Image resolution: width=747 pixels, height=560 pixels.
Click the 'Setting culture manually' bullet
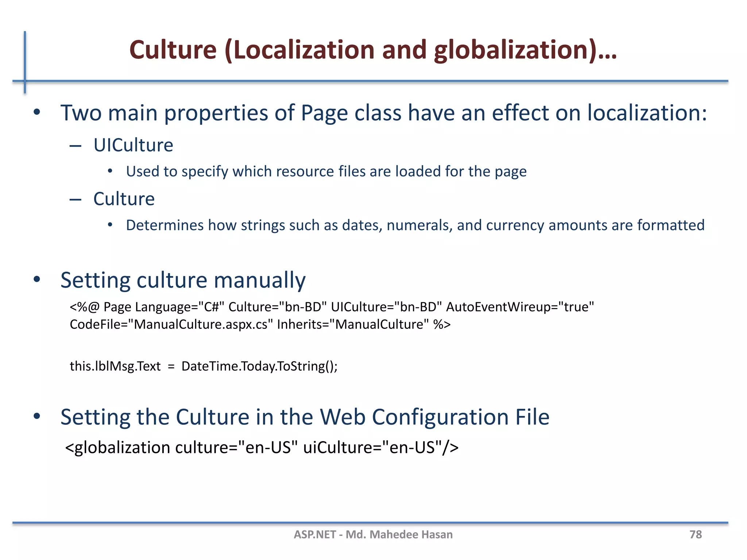[183, 280]
